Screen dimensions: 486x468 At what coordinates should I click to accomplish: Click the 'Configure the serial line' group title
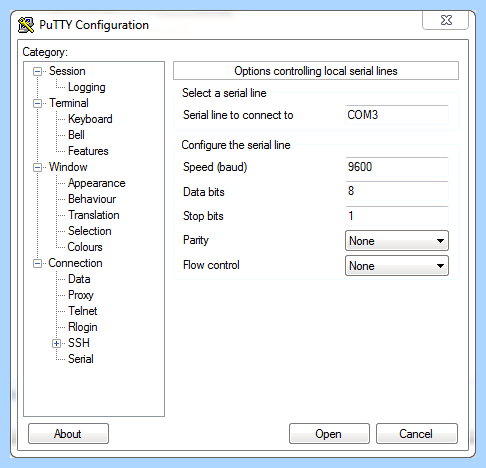click(236, 145)
